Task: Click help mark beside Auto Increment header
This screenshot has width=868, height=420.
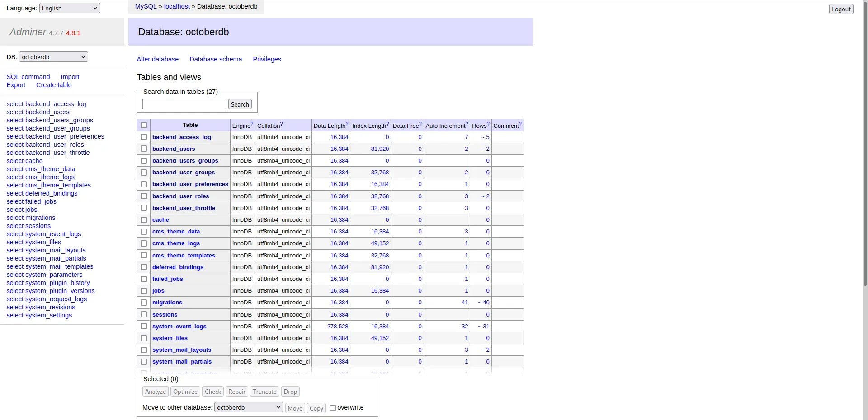Action: click(x=467, y=124)
